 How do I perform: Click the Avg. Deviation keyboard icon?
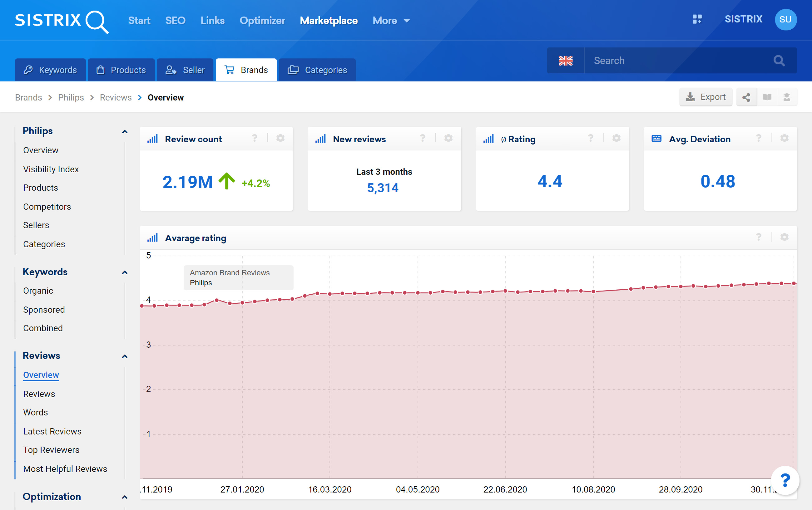[656, 139]
